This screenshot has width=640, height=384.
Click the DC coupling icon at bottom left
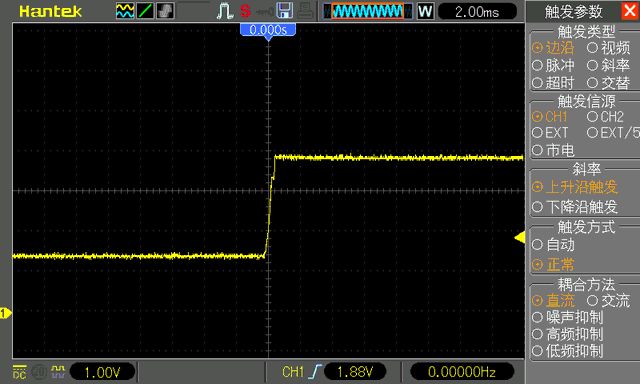click(x=19, y=372)
